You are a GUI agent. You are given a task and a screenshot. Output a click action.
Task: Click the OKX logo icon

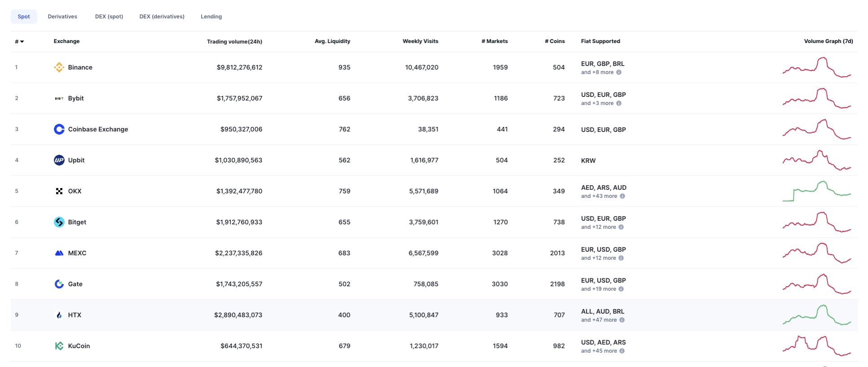point(59,191)
